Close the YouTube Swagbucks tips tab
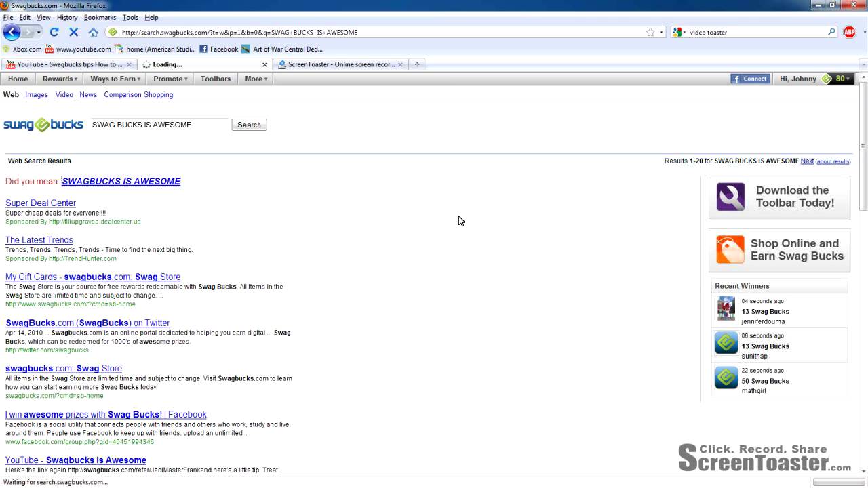The height and width of the screenshot is (488, 868). click(x=129, y=64)
